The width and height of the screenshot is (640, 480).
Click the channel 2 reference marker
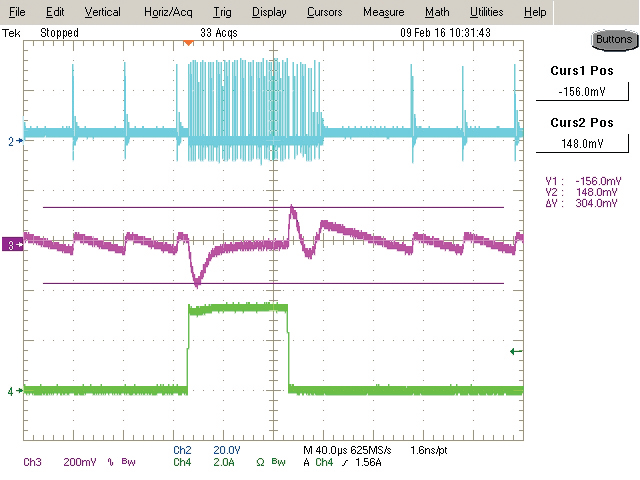(12, 142)
